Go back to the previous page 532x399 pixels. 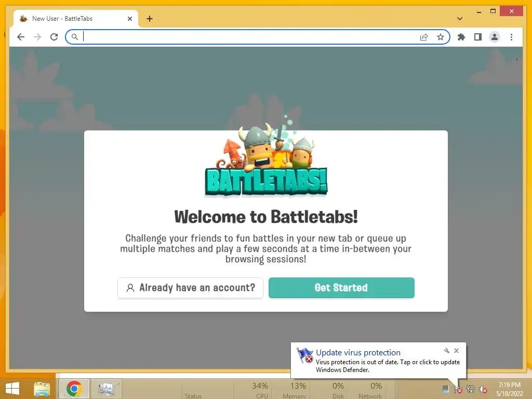[x=21, y=37]
